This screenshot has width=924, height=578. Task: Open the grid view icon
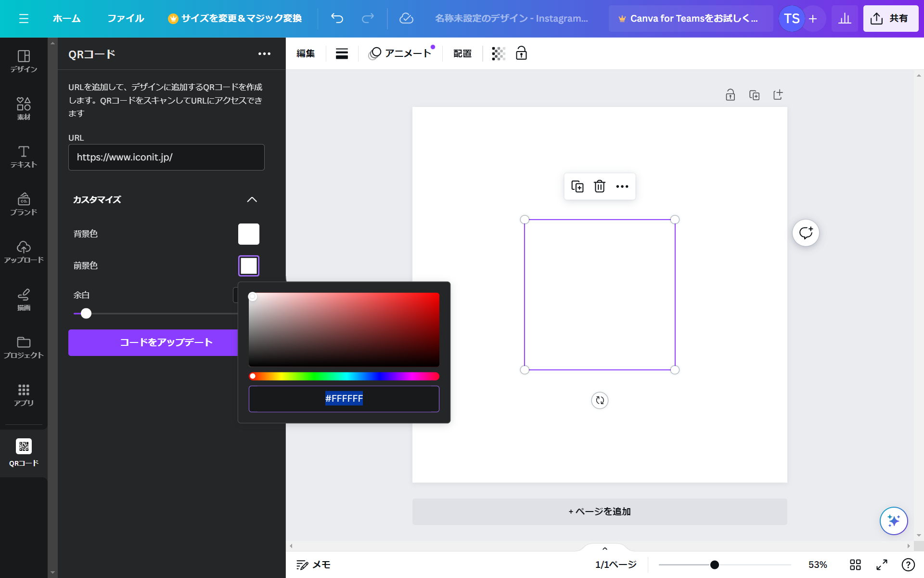tap(855, 565)
